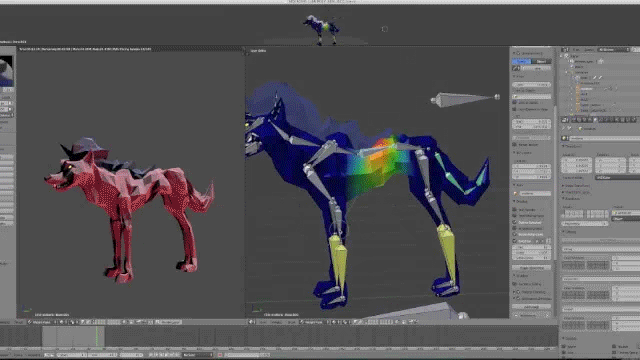640x360 pixels.
Task: Open the Search menu in Outliner header
Action: pyautogui.click(x=589, y=50)
